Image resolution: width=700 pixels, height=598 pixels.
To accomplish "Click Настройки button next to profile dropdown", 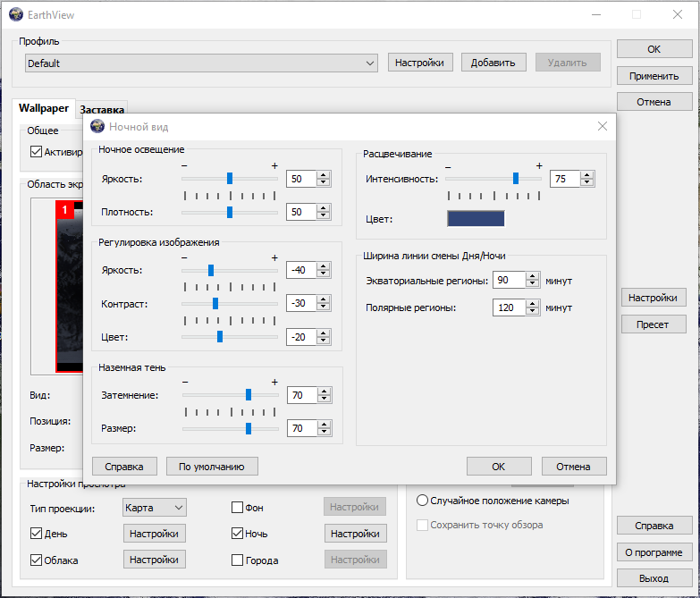I will 420,63.
